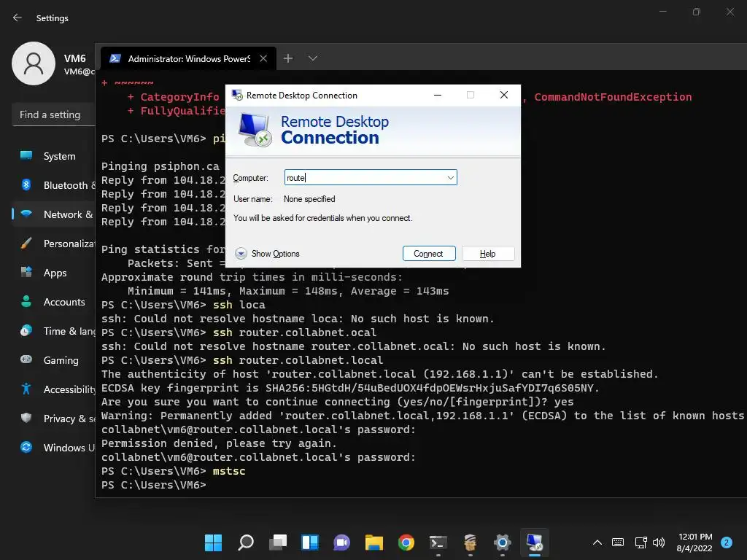Open Privacy & security in Settings sidebar

click(x=53, y=419)
